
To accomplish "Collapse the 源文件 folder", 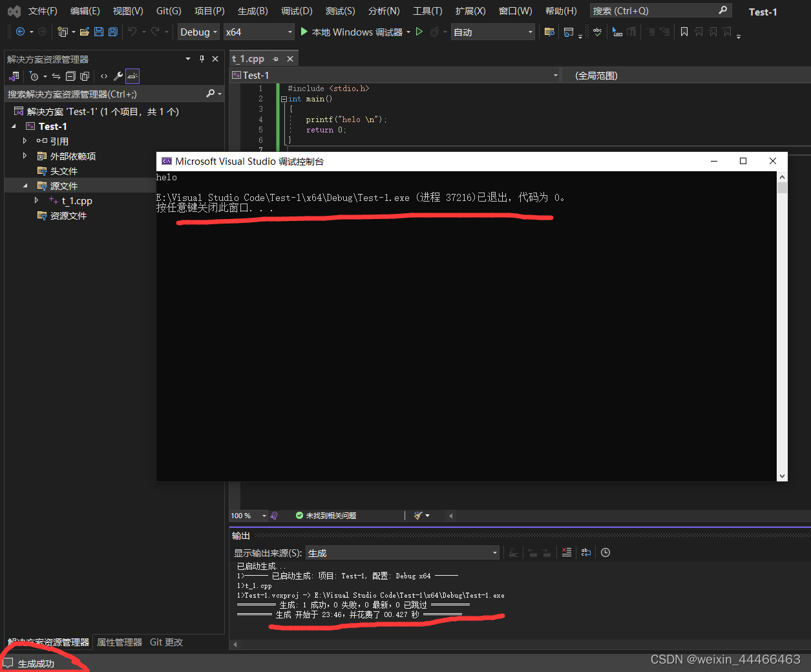I will [26, 185].
